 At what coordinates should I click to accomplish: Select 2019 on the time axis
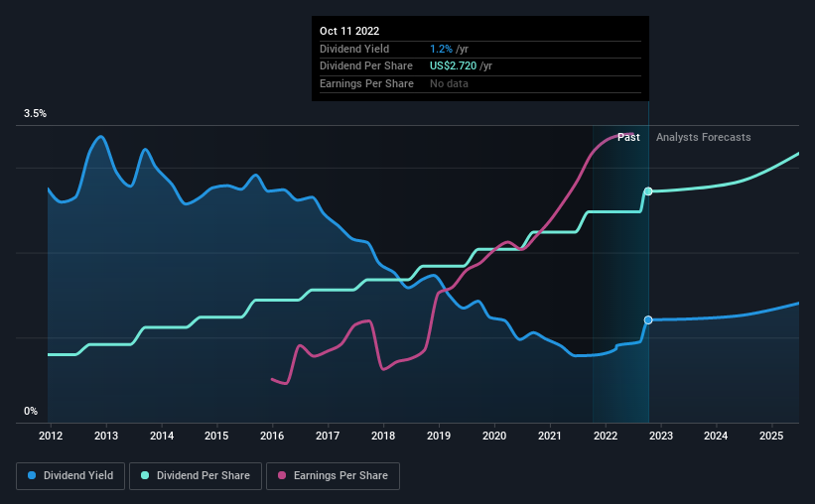click(x=439, y=436)
